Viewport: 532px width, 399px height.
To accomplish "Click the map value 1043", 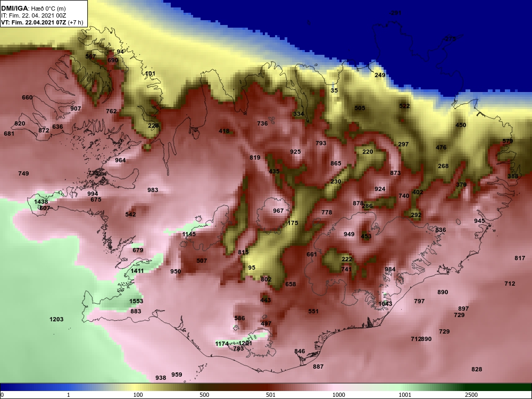I will [385, 304].
